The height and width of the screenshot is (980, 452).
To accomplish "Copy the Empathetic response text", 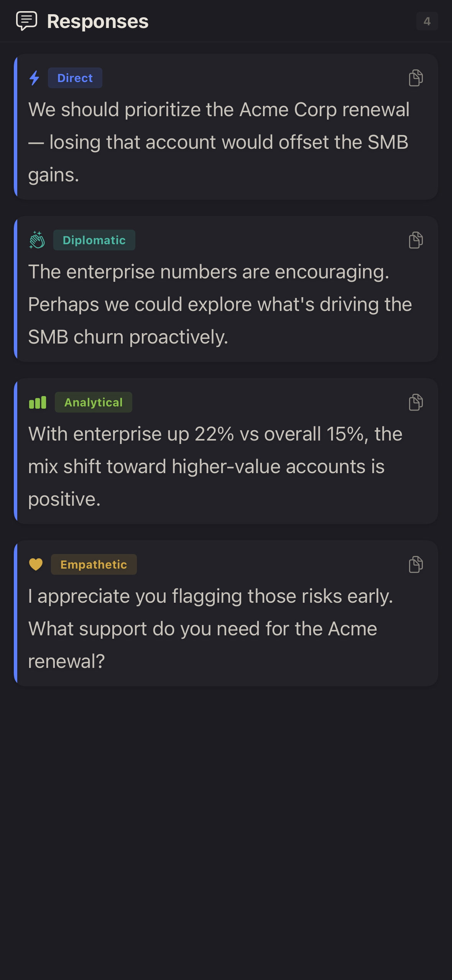I will tap(416, 564).
